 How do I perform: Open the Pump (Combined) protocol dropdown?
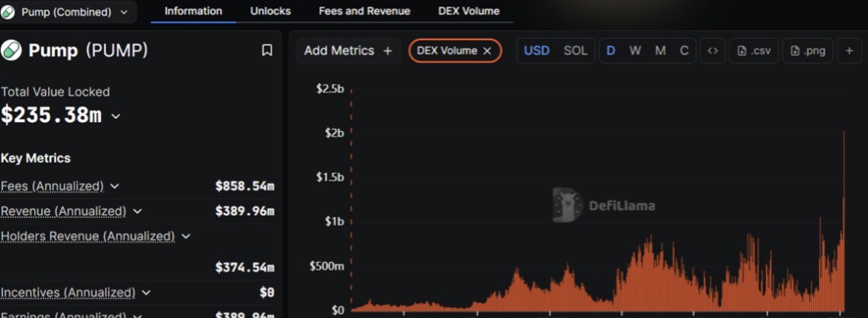[68, 12]
